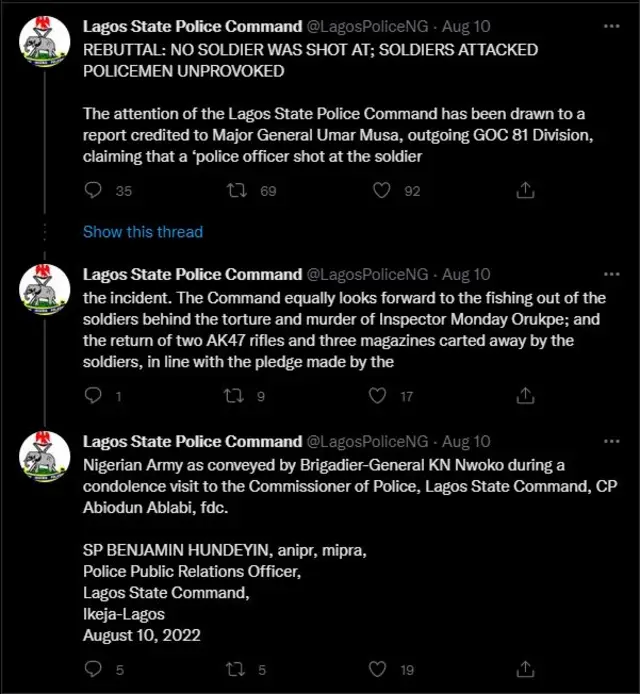Retweet the last tweet with 5 retweets
Image resolution: width=640 pixels, height=694 pixels.
pos(237,670)
